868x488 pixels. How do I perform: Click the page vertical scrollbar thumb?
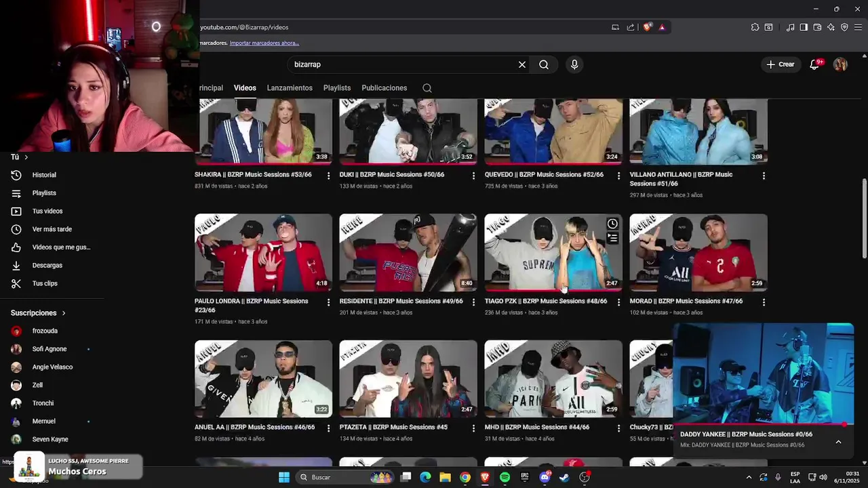pyautogui.click(x=864, y=218)
